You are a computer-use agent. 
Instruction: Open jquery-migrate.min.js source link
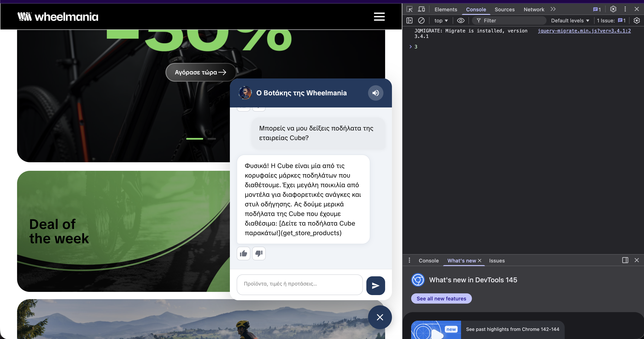click(x=584, y=31)
